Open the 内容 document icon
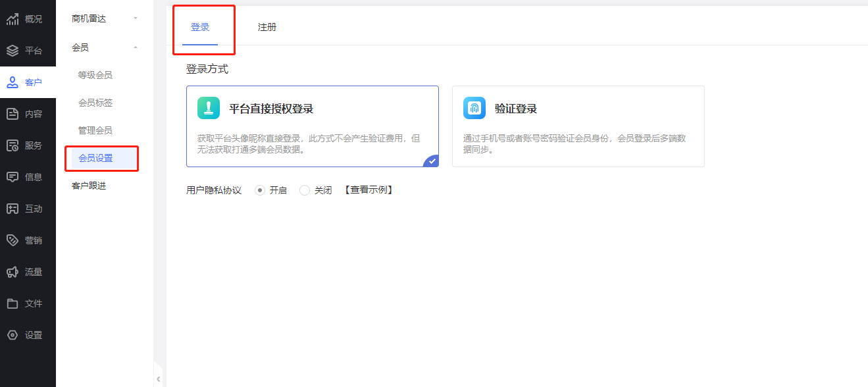This screenshot has height=387, width=868. tap(13, 114)
